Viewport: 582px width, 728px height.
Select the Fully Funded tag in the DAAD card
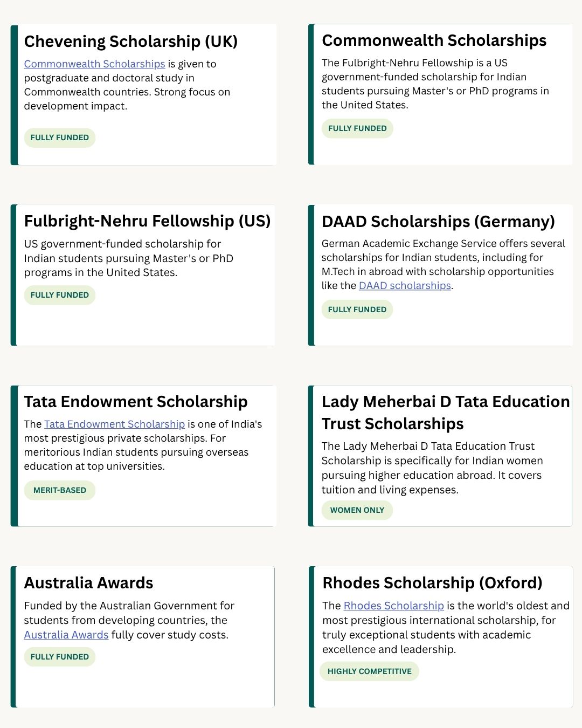tap(357, 310)
